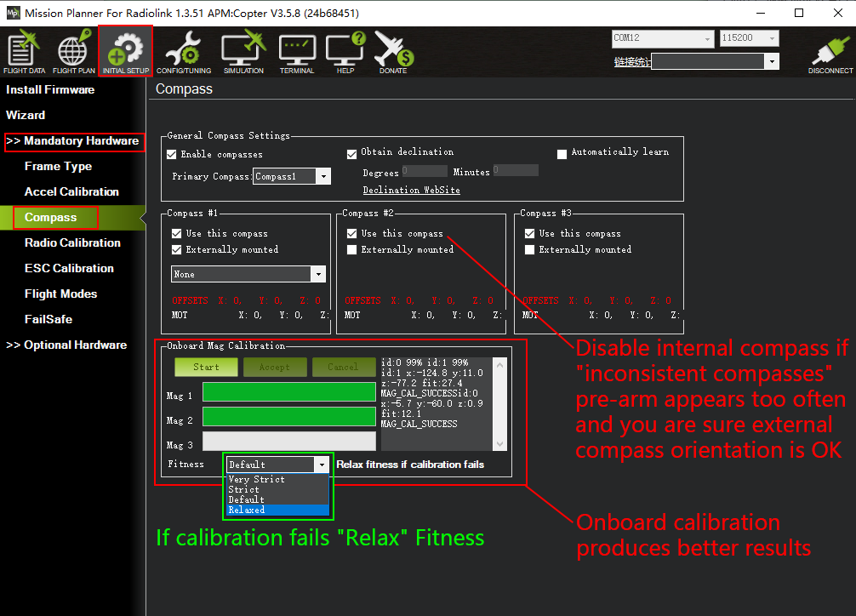Launch the Simulation monitor icon
856x616 pixels.
tap(243, 51)
